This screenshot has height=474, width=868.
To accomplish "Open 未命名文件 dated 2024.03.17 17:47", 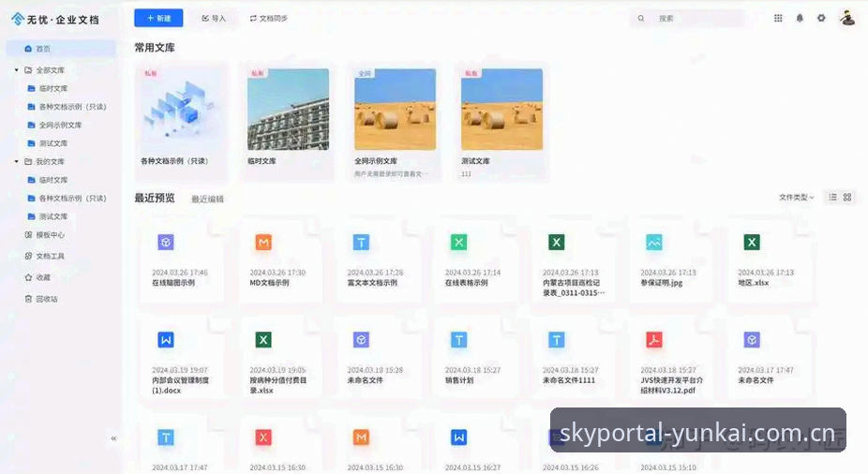I will pos(769,360).
